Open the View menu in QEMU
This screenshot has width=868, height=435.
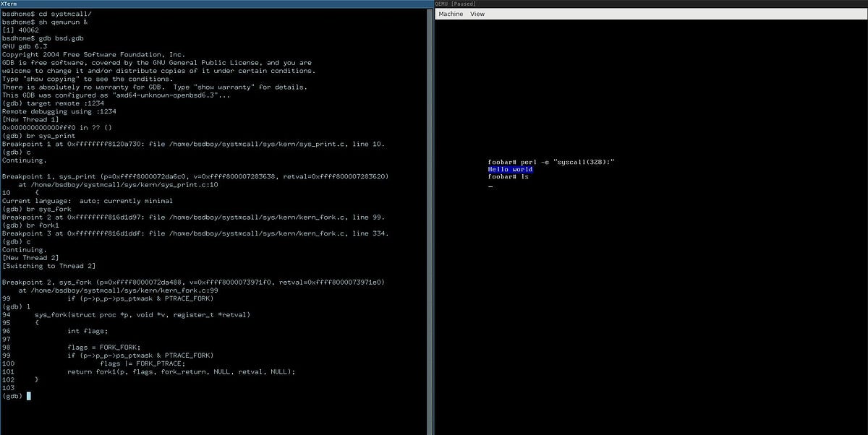coord(476,14)
